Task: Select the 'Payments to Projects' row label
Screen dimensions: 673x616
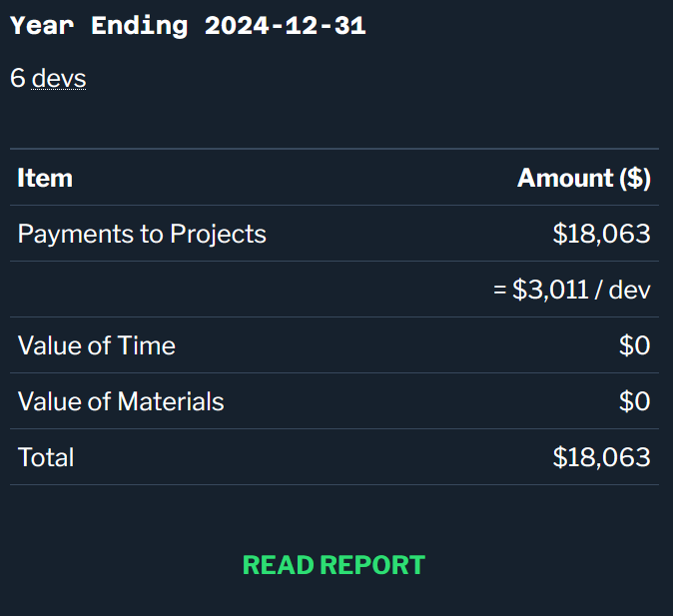Action: point(142,234)
